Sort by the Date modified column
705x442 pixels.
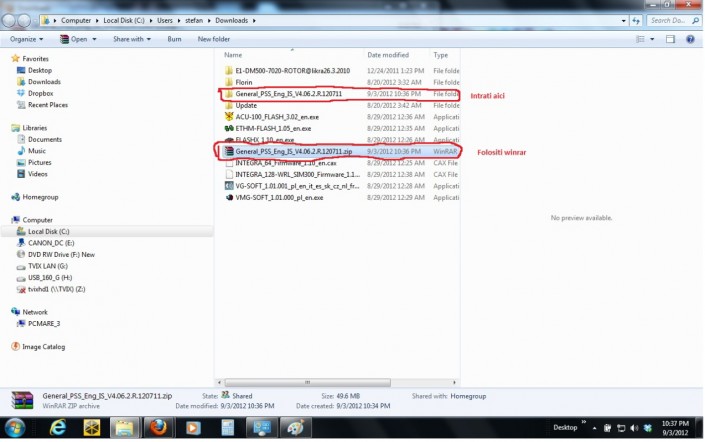[x=388, y=55]
